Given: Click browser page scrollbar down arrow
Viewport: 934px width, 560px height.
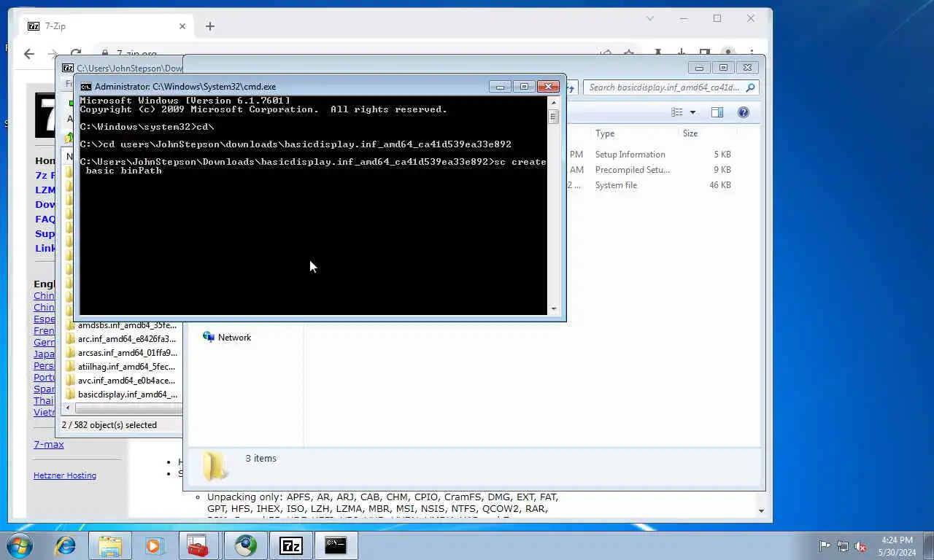Looking at the screenshot, I should [762, 511].
